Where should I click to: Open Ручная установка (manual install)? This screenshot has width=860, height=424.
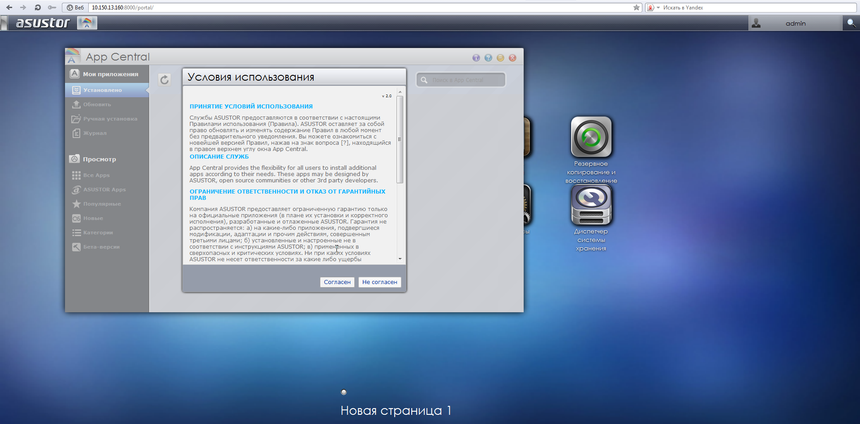tap(108, 119)
